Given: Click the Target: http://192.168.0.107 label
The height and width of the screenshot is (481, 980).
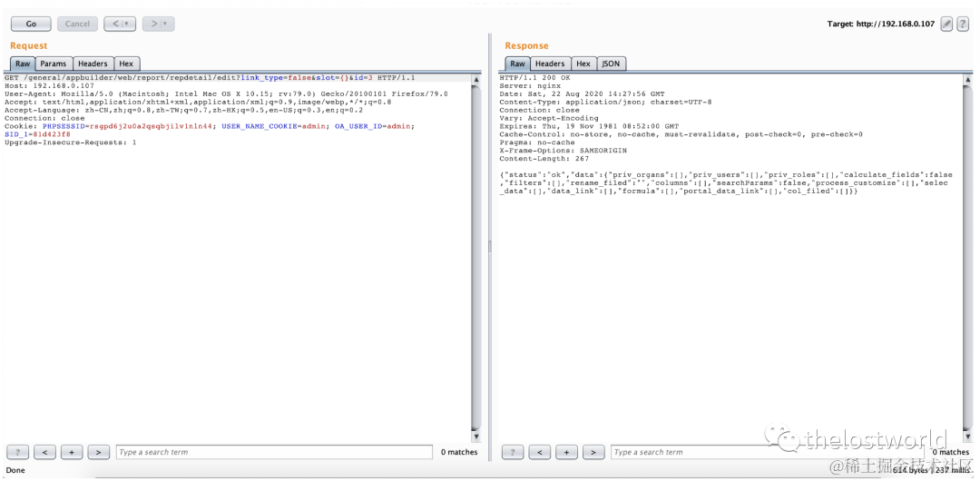Looking at the screenshot, I should click(x=880, y=24).
